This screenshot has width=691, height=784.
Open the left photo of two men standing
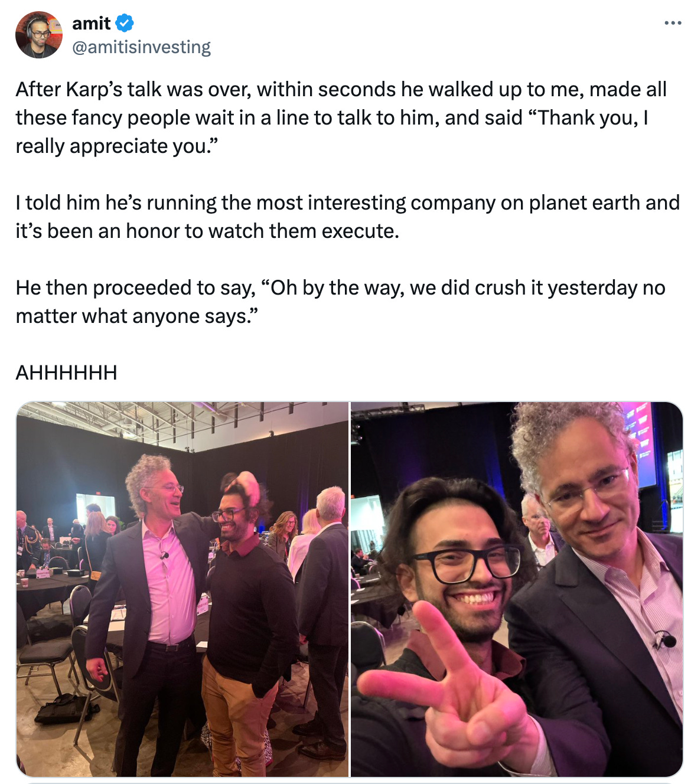182,589
